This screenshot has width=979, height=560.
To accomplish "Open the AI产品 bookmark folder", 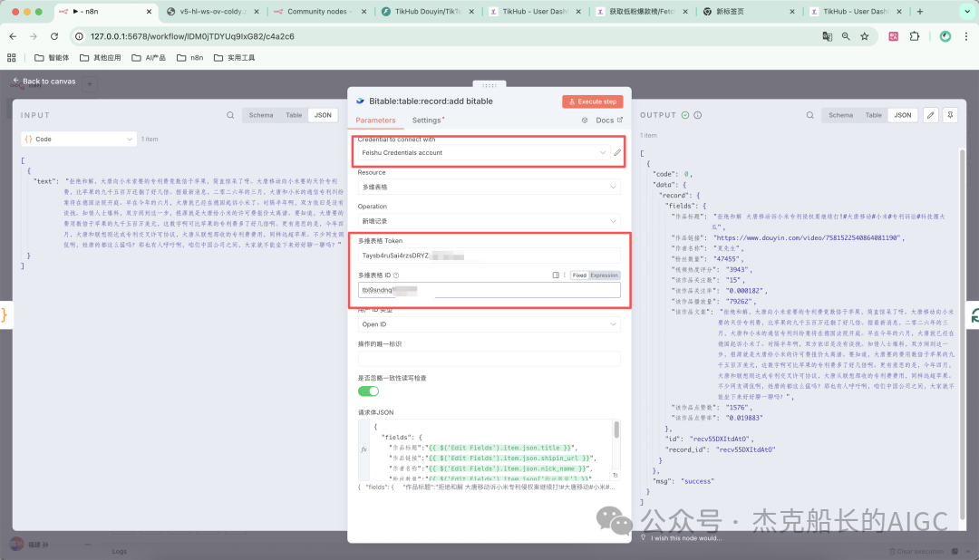I will [x=149, y=57].
